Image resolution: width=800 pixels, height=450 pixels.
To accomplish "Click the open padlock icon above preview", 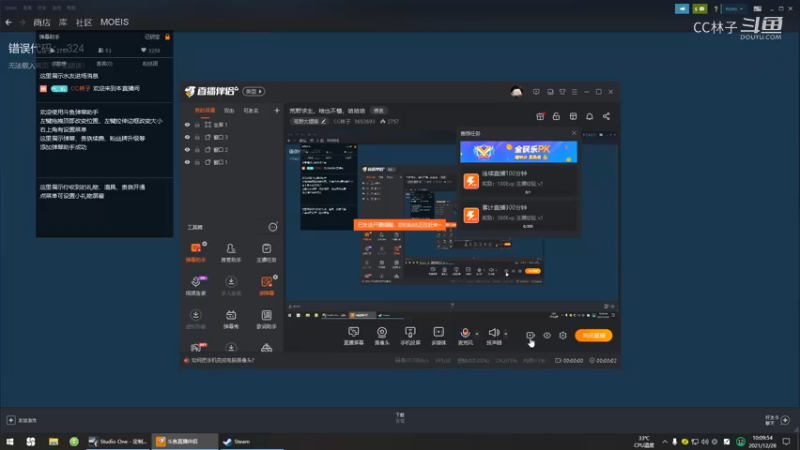I will 556,116.
